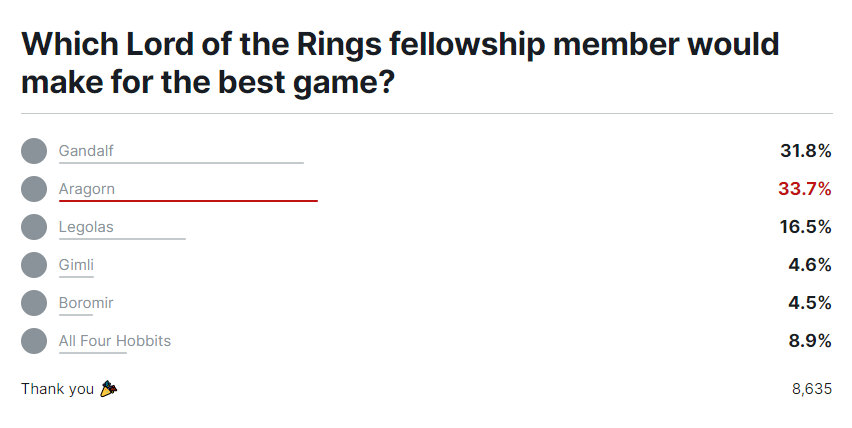Click the red Aragorn result bar
This screenshot has width=852, height=428.
click(x=188, y=201)
